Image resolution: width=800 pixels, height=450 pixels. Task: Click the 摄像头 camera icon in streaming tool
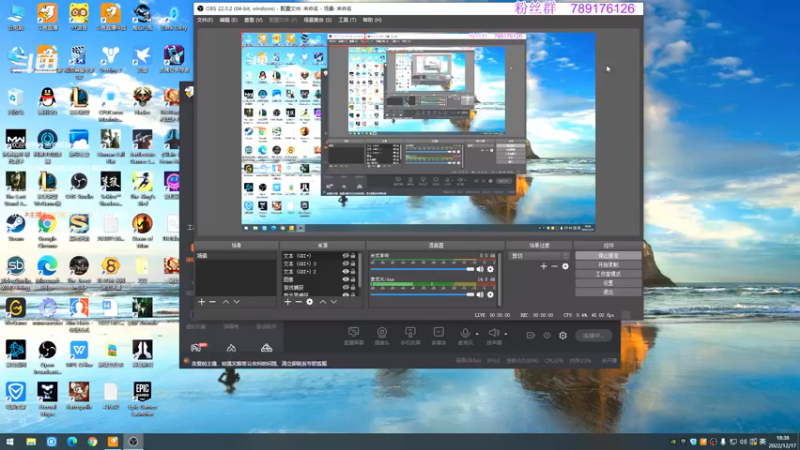point(382,332)
